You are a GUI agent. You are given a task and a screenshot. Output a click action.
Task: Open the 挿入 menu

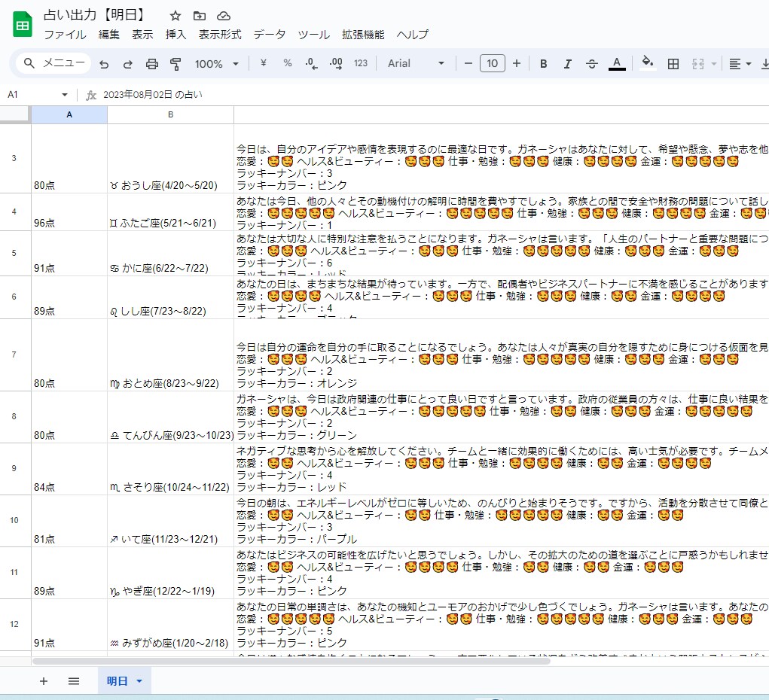pyautogui.click(x=175, y=35)
